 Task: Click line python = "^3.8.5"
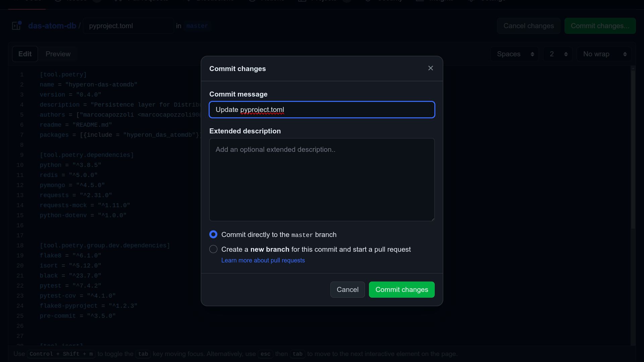[x=70, y=165]
